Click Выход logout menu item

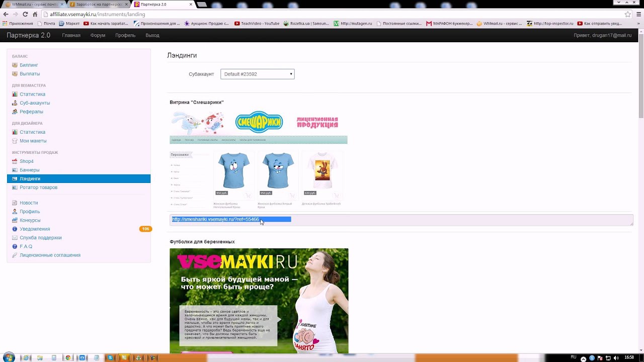152,36
